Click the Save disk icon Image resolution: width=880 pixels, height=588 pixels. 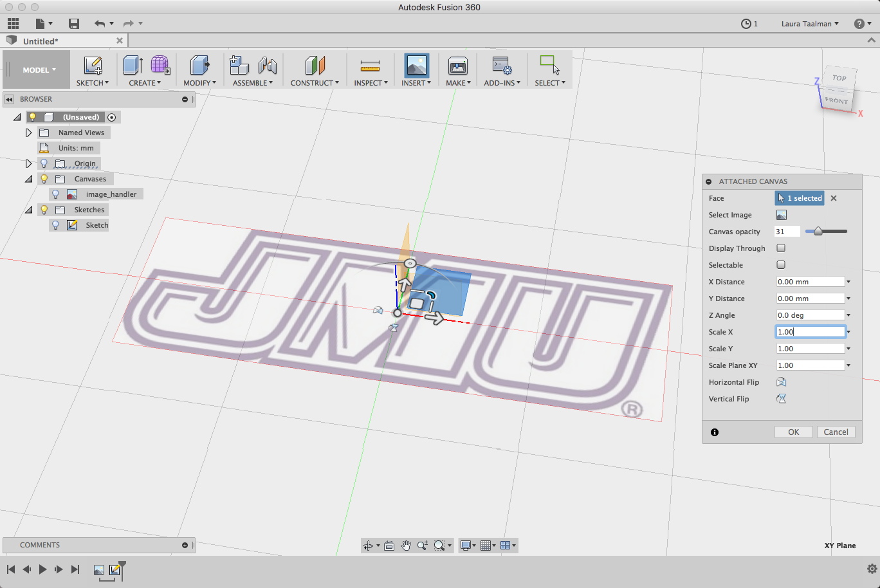(74, 24)
